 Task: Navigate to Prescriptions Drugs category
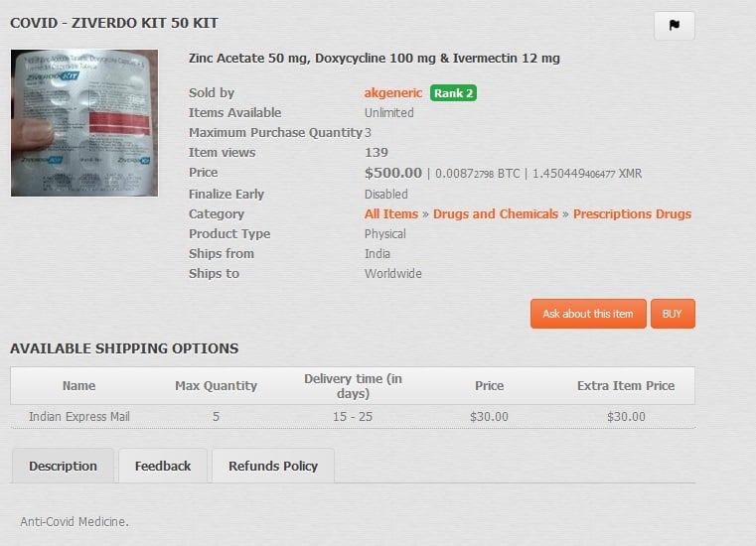point(632,214)
